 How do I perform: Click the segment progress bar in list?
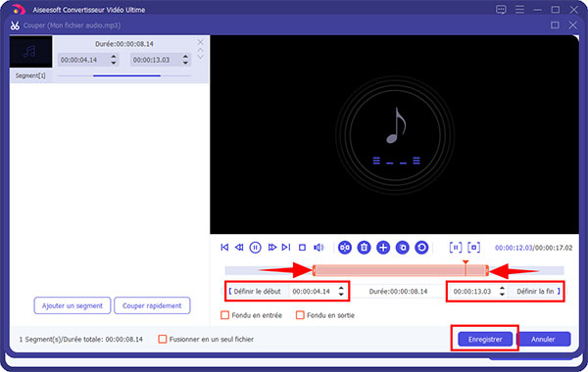[124, 76]
